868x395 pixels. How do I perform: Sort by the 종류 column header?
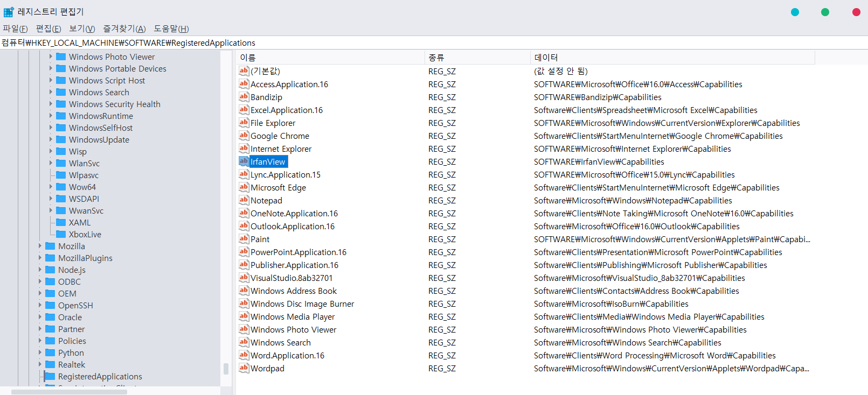point(477,57)
